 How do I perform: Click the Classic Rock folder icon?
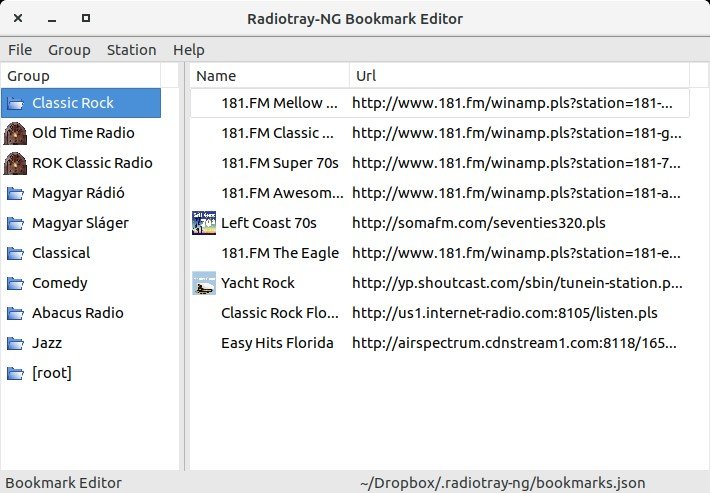point(15,103)
